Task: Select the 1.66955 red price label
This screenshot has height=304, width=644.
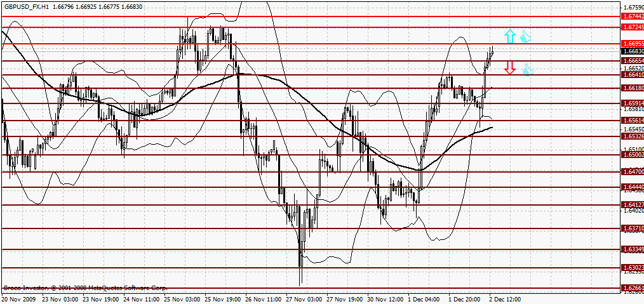Action: (x=633, y=44)
